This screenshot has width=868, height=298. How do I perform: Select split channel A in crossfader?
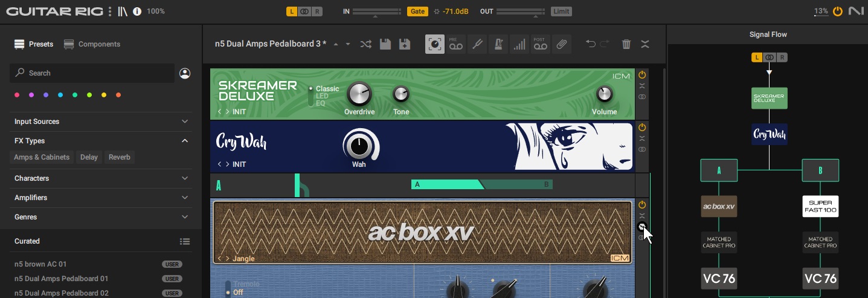[417, 185]
